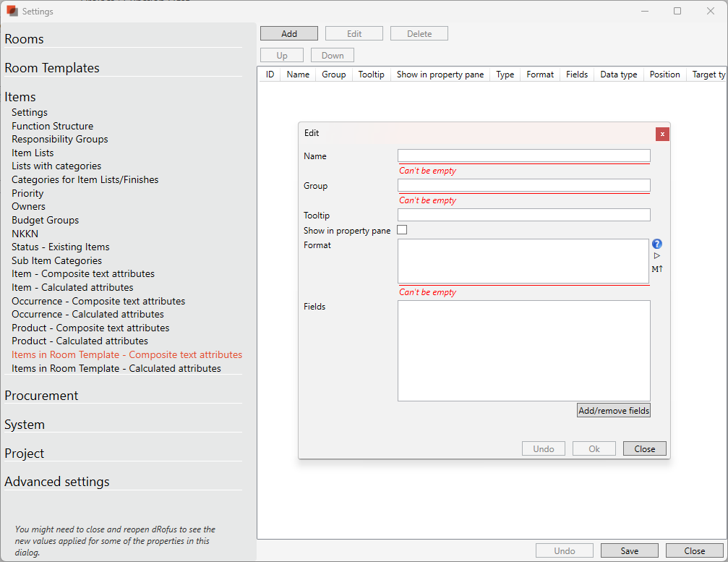The width and height of the screenshot is (728, 562).
Task: Open Item - Calculated attributes page
Action: [72, 287]
